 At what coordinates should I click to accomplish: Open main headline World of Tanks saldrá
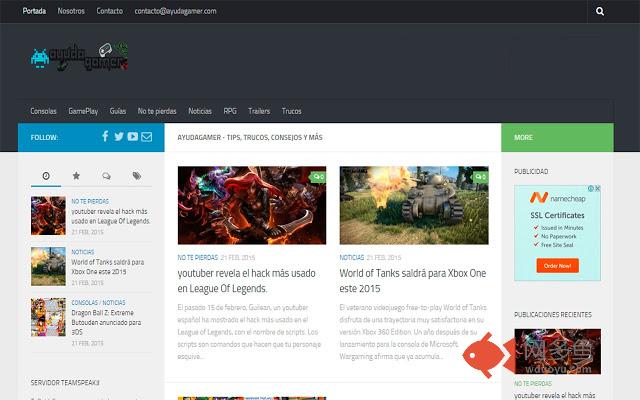pyautogui.click(x=413, y=281)
